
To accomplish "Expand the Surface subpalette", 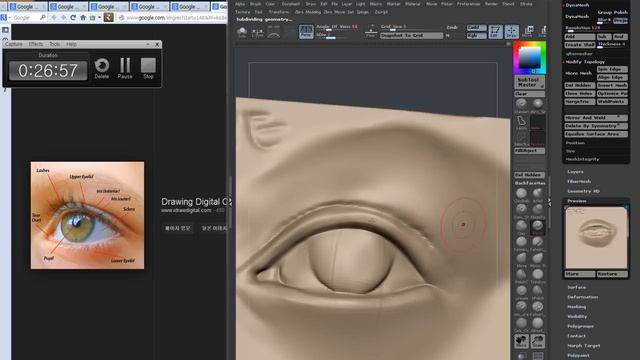I will pos(576,287).
